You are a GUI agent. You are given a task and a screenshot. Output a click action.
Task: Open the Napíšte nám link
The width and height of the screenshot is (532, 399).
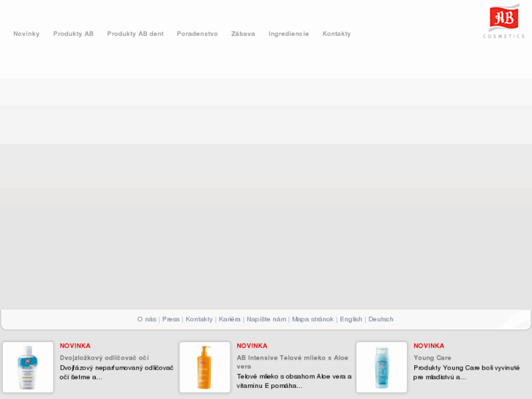click(x=266, y=319)
